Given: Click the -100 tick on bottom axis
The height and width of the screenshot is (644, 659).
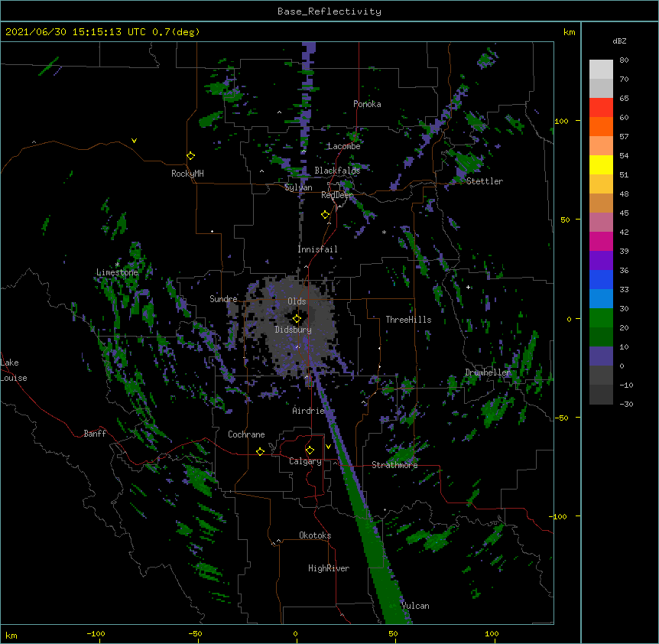Looking at the screenshot, I should (96, 634).
